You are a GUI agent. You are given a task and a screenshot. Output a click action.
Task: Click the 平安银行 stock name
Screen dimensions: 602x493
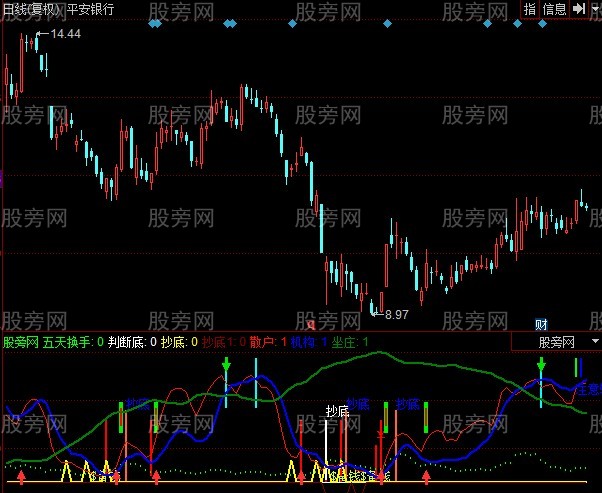(90, 8)
